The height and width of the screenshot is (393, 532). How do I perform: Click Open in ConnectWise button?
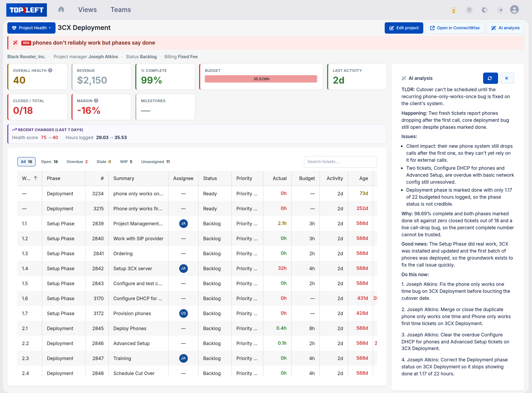(455, 28)
